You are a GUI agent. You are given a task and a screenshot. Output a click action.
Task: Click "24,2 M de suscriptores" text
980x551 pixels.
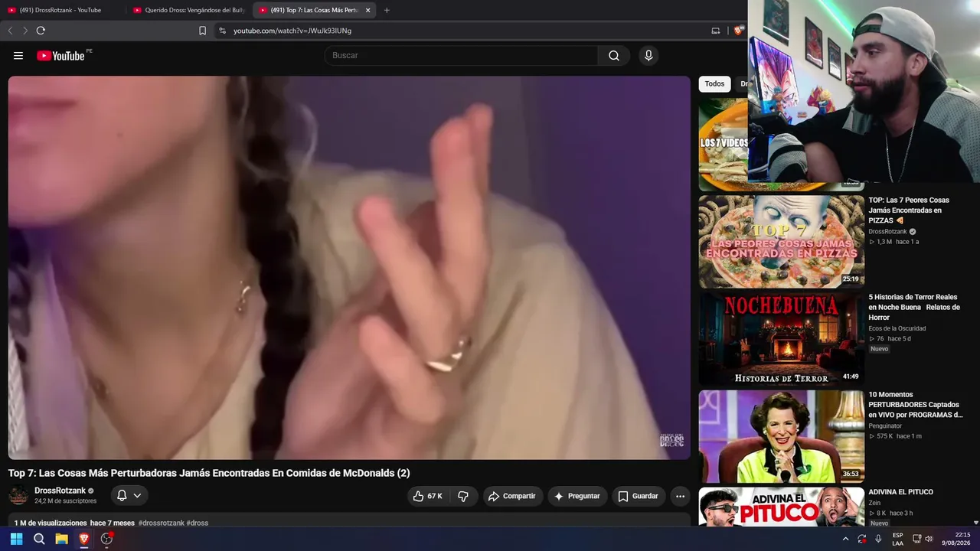tap(65, 501)
